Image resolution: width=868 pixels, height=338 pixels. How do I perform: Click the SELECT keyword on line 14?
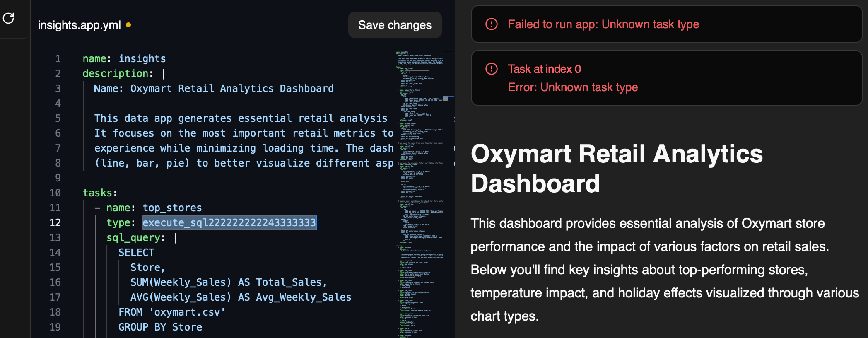coord(136,253)
